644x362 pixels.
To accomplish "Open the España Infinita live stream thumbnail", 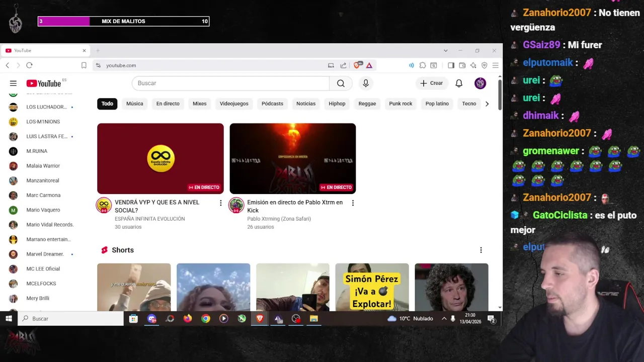I will [x=160, y=158].
